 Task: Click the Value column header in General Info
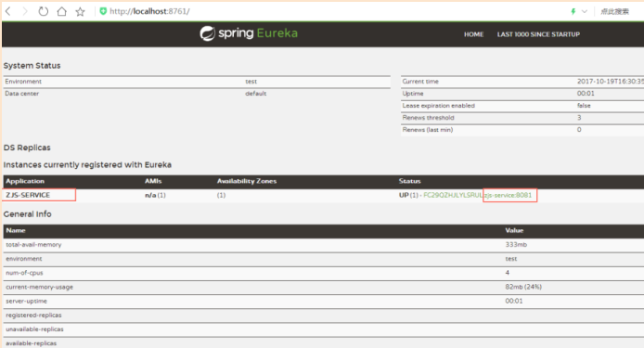(x=514, y=230)
